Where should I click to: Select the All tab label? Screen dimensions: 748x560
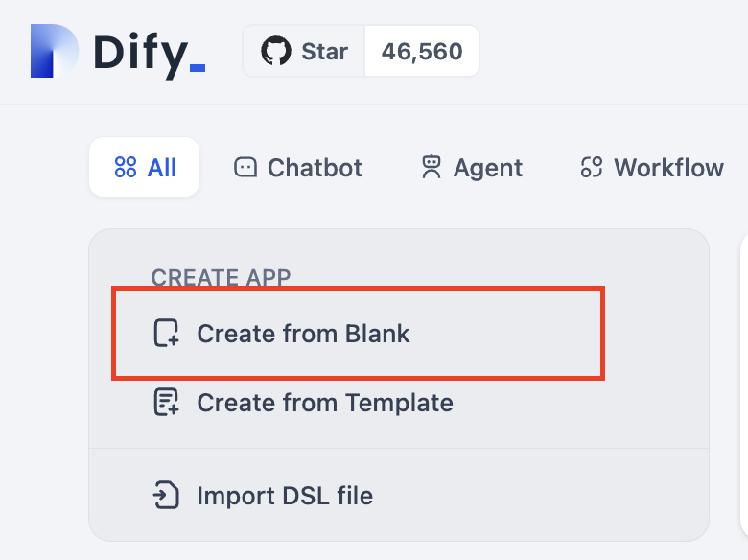pos(162,168)
